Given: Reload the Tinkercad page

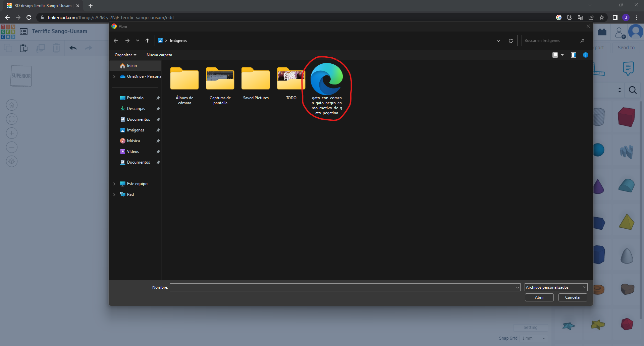Looking at the screenshot, I should [29, 17].
